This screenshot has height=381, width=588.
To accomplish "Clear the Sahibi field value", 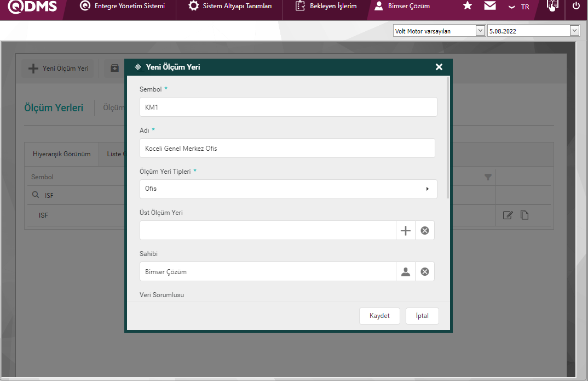I will [425, 272].
